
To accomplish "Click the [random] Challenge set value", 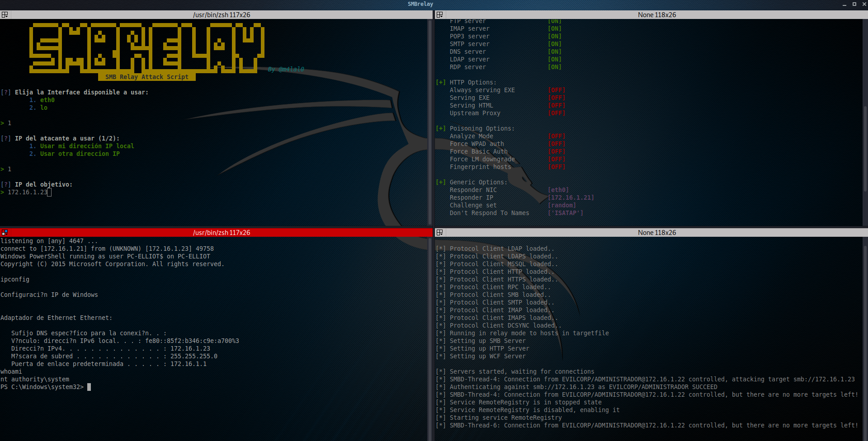I will point(562,206).
